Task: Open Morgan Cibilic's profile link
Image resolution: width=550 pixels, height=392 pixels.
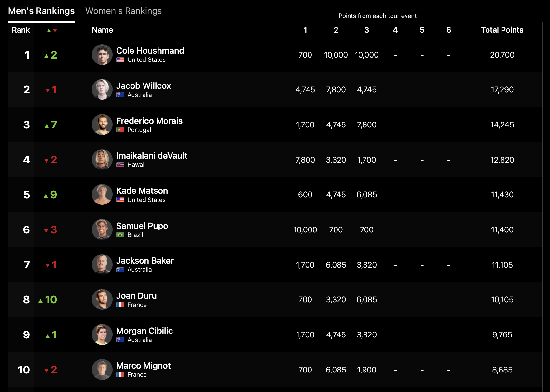Action: click(x=144, y=331)
